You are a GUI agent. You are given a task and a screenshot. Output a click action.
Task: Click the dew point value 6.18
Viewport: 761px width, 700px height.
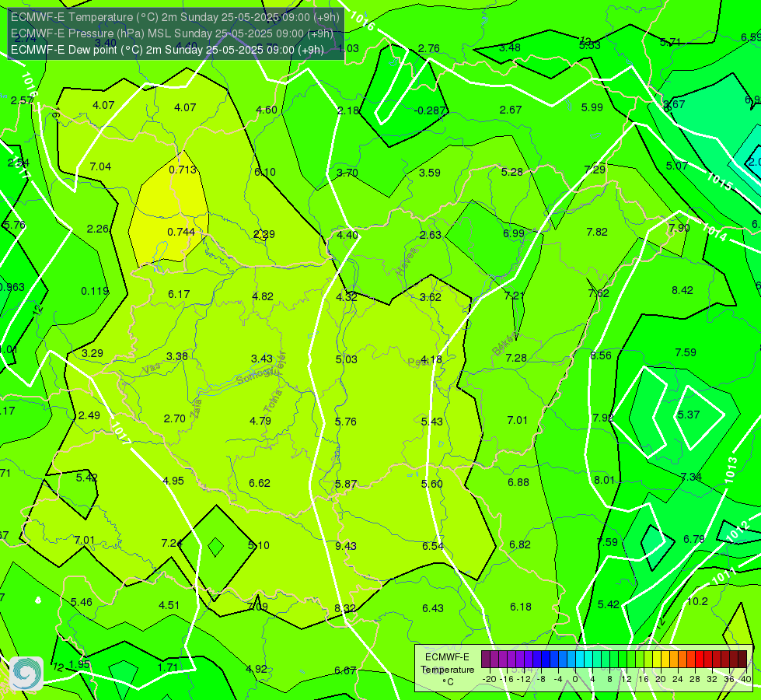[520, 607]
